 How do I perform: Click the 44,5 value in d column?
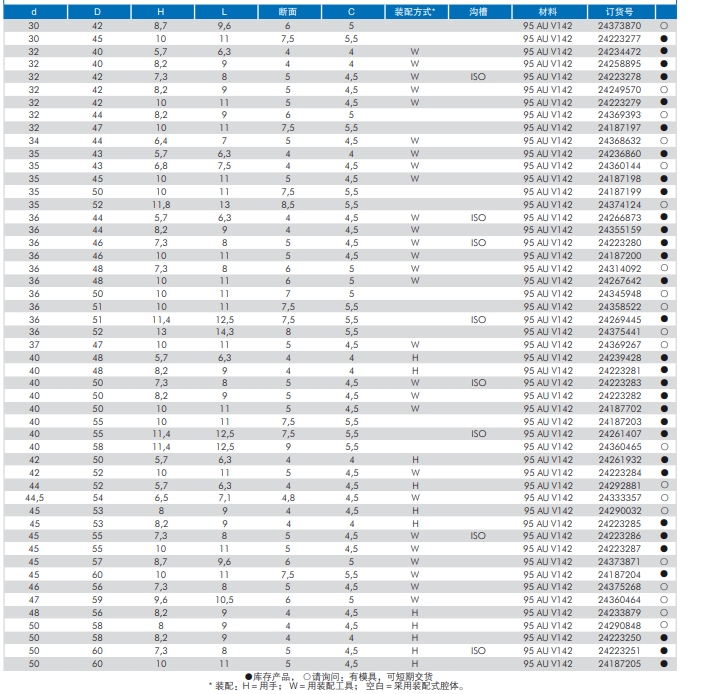(34, 497)
